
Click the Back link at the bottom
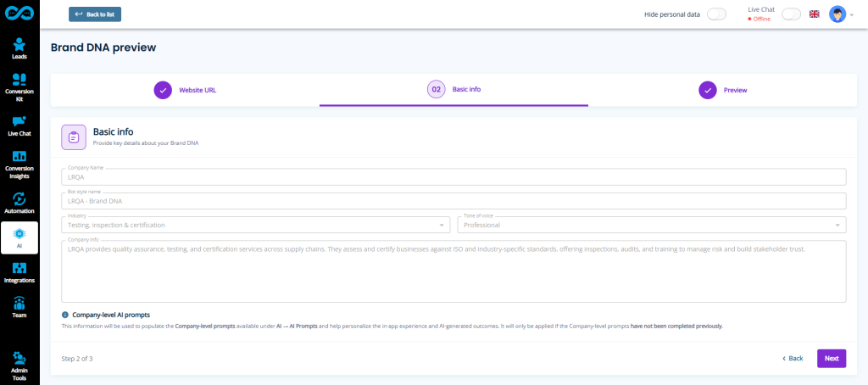(x=793, y=359)
